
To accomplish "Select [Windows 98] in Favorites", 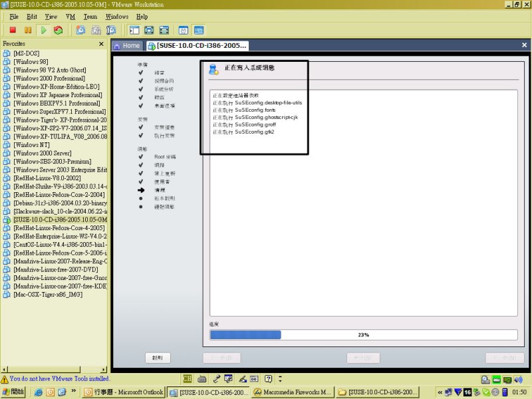I will tap(31, 62).
